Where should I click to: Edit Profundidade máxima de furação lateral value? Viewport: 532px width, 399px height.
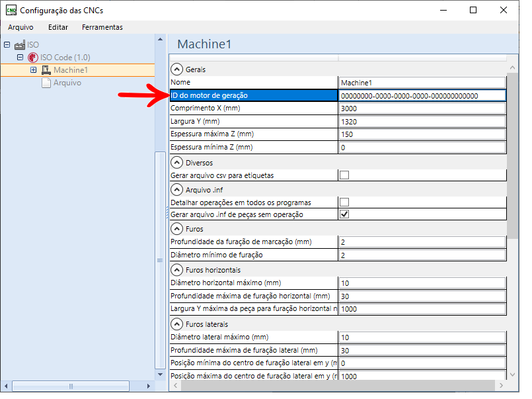coord(422,351)
